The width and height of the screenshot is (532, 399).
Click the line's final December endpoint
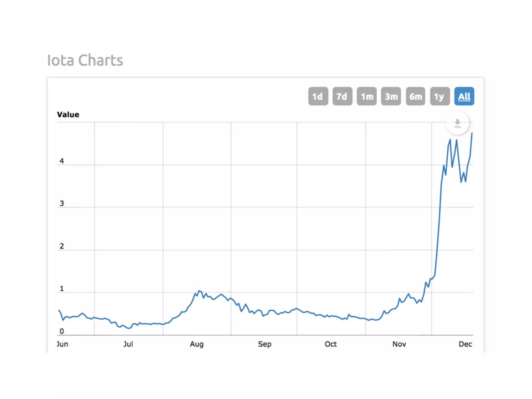pyautogui.click(x=472, y=133)
